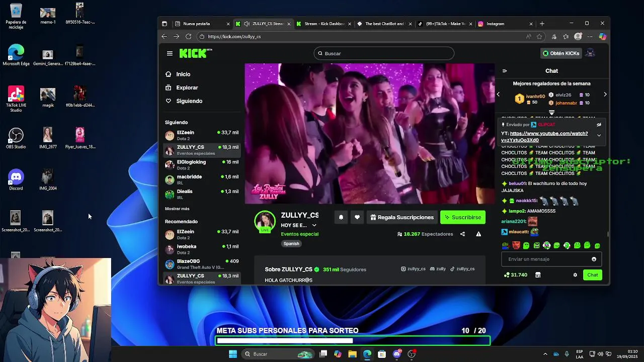
Task: Click share icon next to viewer count
Action: [462, 234]
